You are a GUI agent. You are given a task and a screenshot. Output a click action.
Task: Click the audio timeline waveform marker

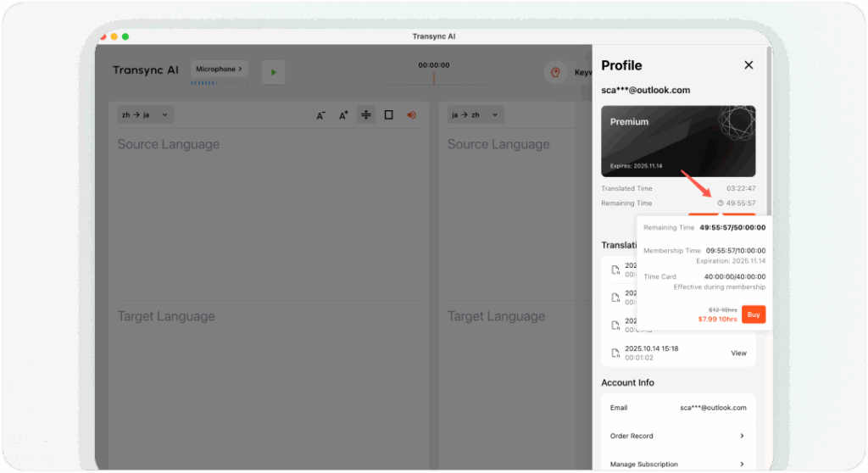coord(434,78)
